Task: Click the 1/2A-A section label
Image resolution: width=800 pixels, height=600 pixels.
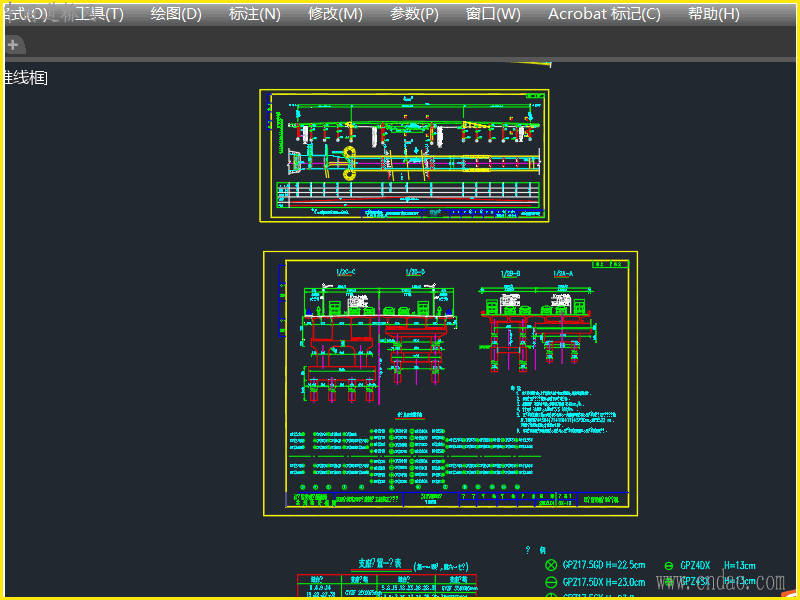Action: 563,274
